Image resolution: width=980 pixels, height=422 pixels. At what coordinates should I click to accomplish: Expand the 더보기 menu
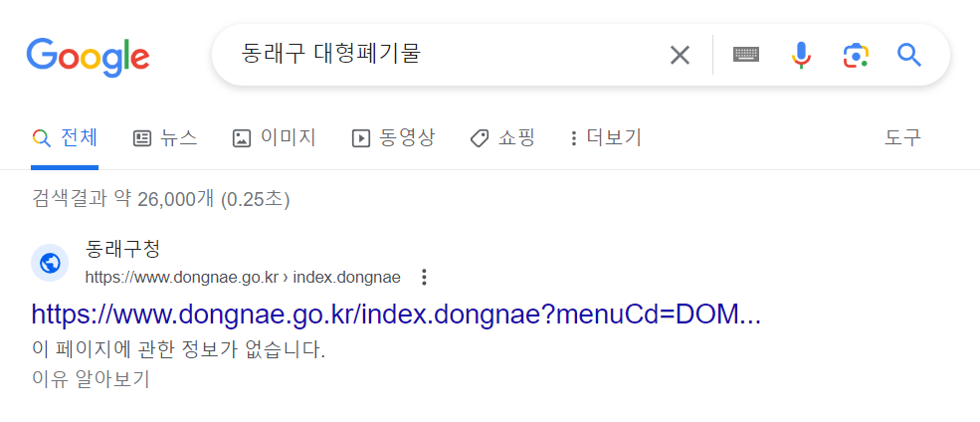(x=606, y=137)
